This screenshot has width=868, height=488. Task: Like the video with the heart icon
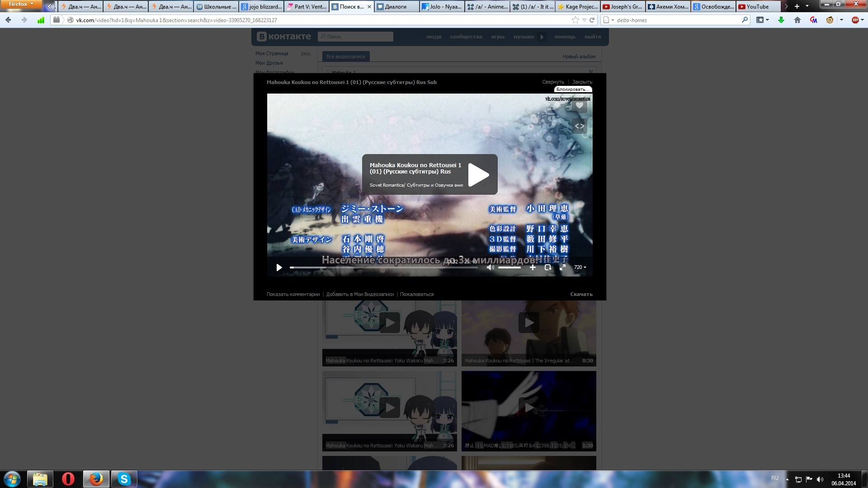[580, 106]
